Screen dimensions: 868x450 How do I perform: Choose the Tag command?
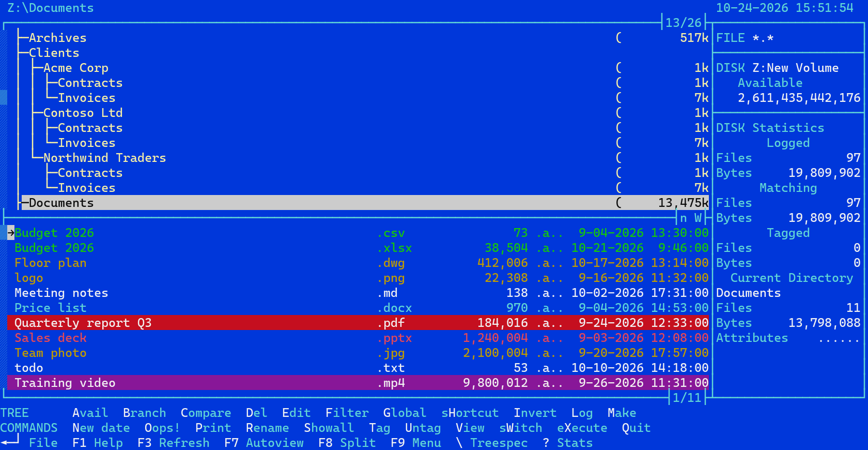pyautogui.click(x=380, y=428)
